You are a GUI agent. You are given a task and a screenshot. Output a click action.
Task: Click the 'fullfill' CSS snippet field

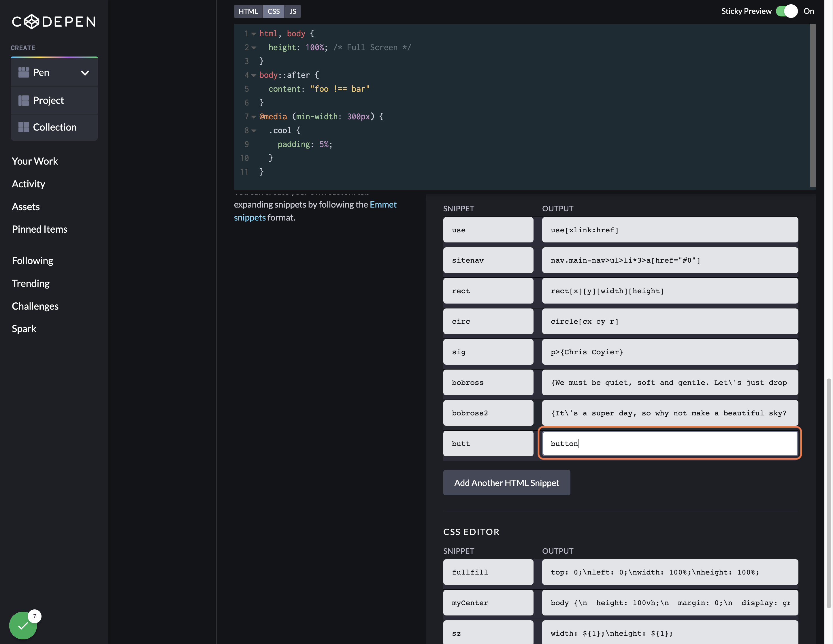pyautogui.click(x=488, y=572)
